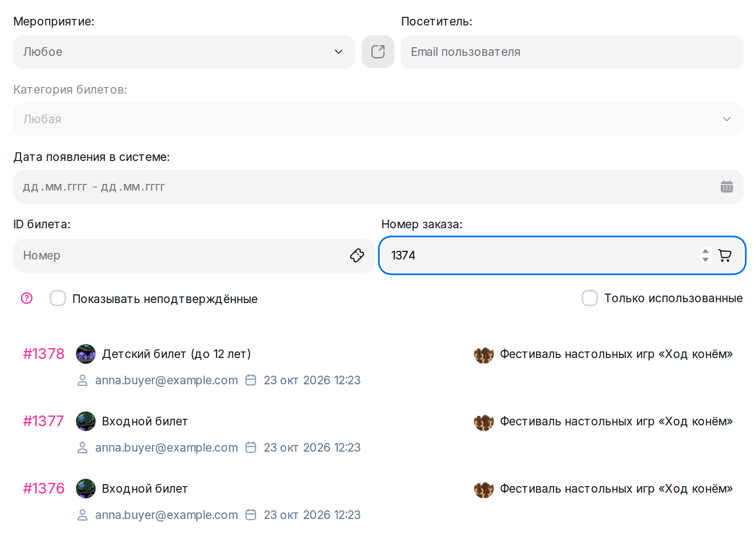The image size is (756, 551).
Task: Click festival thumbnail in the #1377 row
Action: 484,422
